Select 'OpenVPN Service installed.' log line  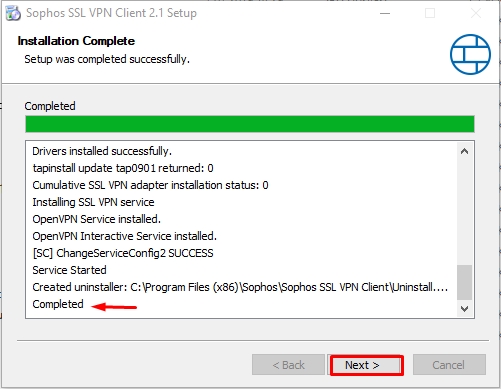point(96,219)
